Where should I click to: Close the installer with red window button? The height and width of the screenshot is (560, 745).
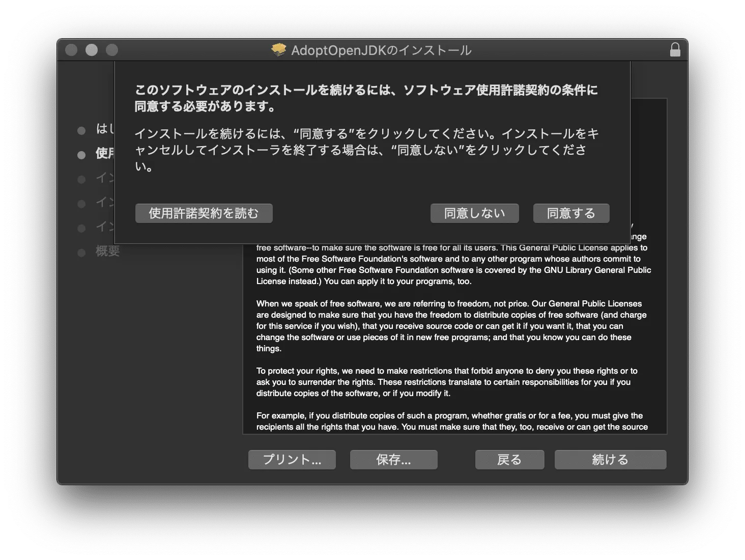71,50
